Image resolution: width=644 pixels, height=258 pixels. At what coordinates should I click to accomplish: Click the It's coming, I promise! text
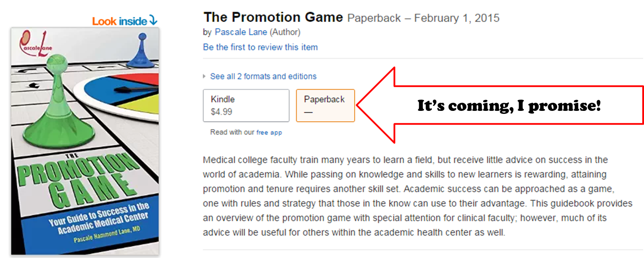click(x=509, y=106)
